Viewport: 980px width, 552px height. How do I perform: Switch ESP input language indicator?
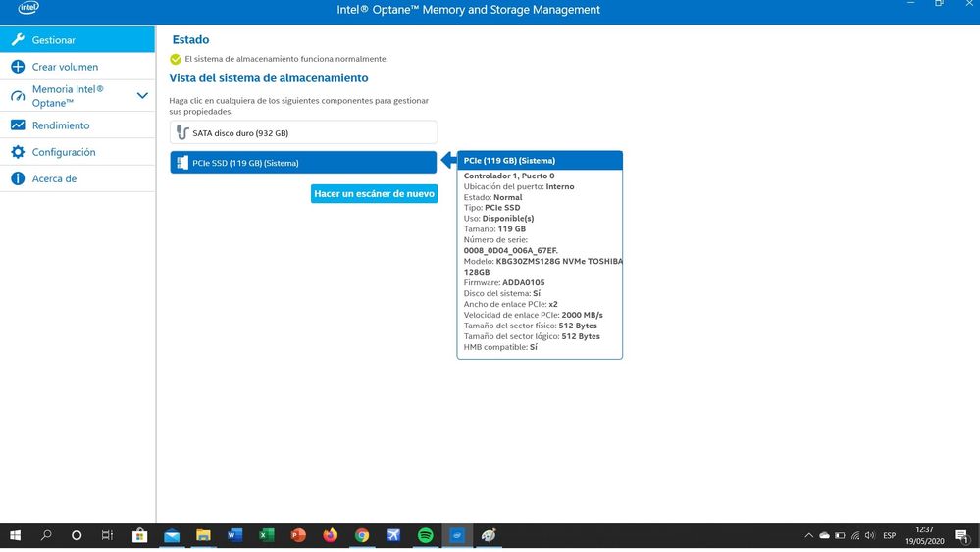tap(890, 535)
